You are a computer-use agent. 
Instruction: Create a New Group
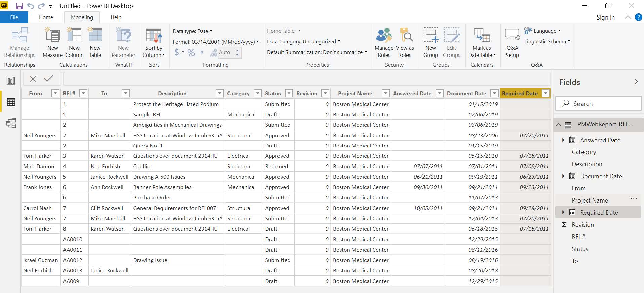click(431, 43)
